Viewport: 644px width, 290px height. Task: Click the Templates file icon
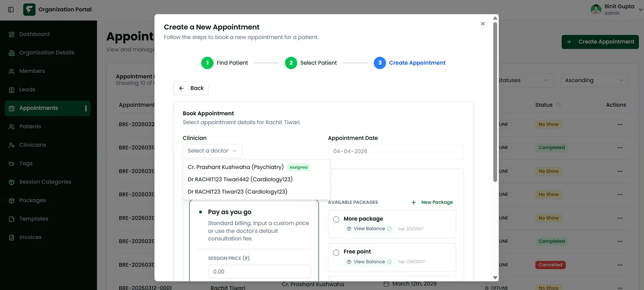click(12, 219)
